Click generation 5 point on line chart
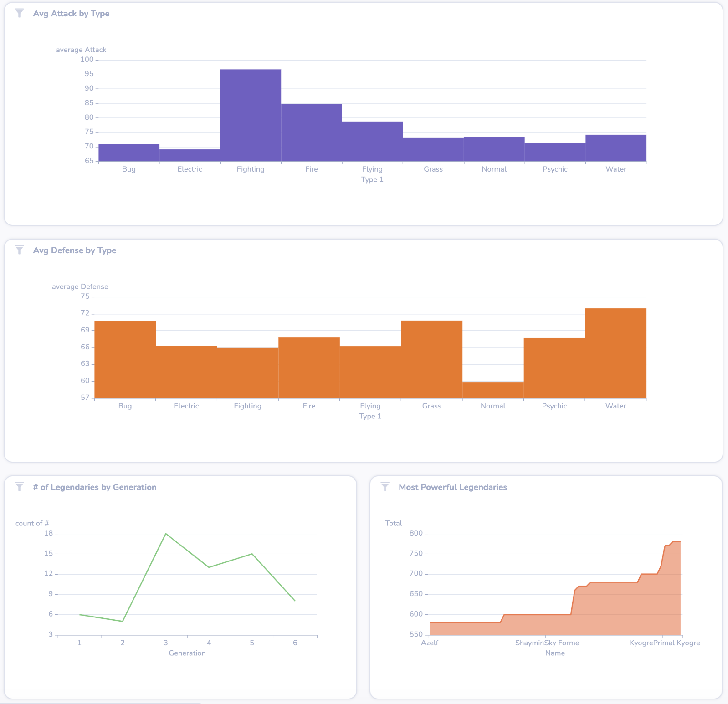 tap(252, 554)
